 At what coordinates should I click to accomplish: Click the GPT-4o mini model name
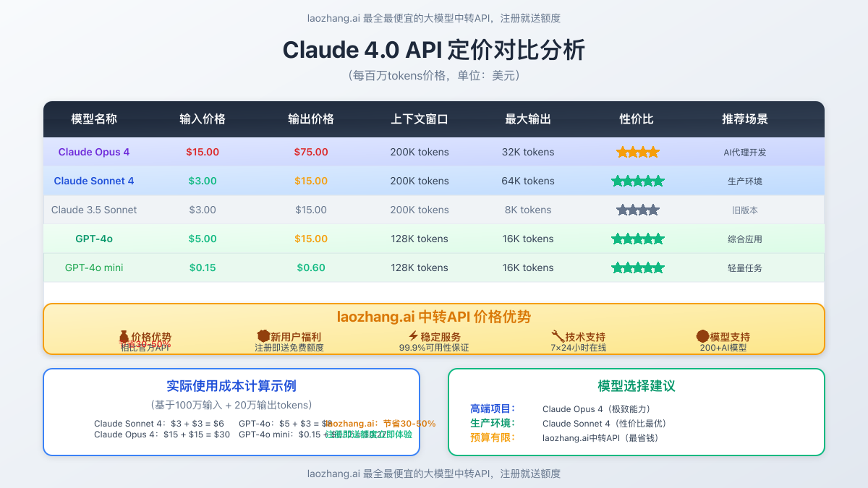point(94,267)
